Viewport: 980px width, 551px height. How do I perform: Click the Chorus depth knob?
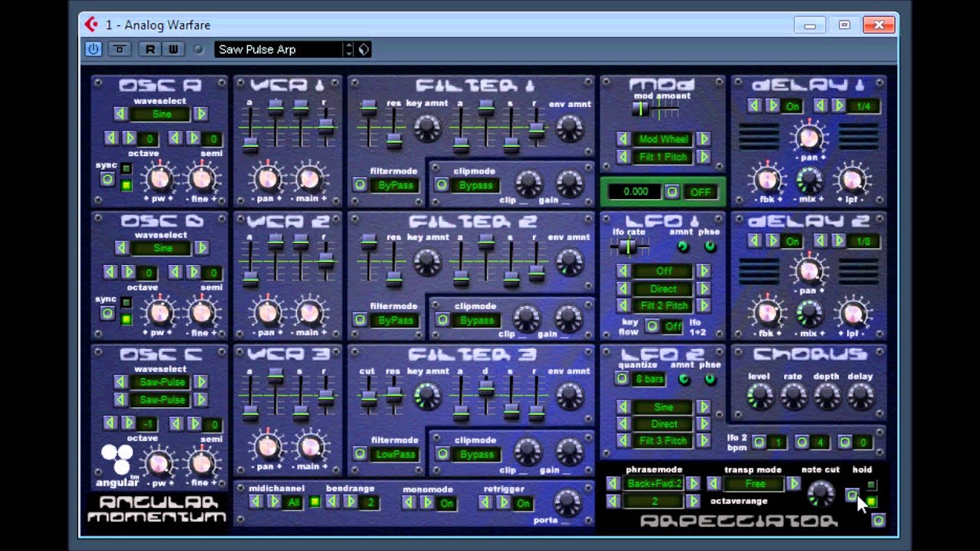(827, 396)
